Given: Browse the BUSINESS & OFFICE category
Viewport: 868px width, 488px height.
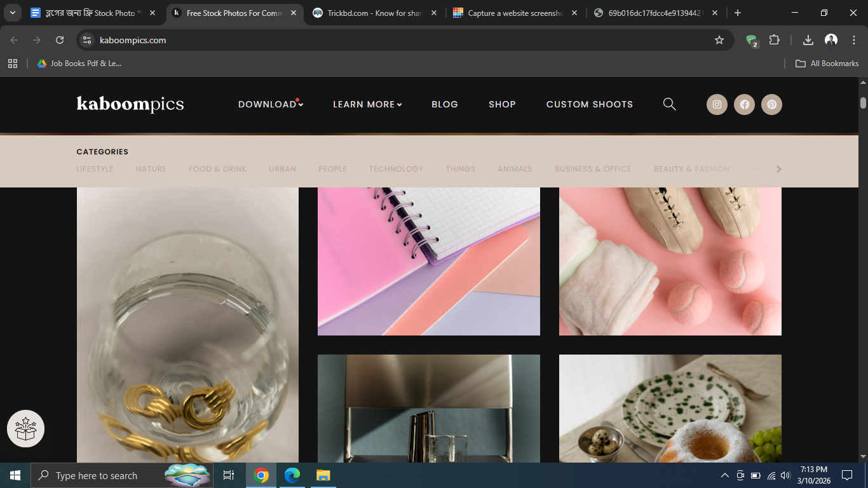Looking at the screenshot, I should pos(593,169).
